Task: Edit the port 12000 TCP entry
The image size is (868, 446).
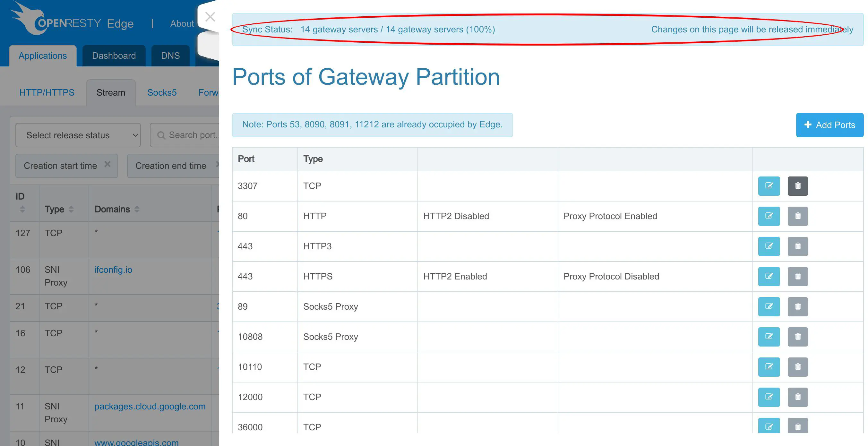Action: point(769,397)
